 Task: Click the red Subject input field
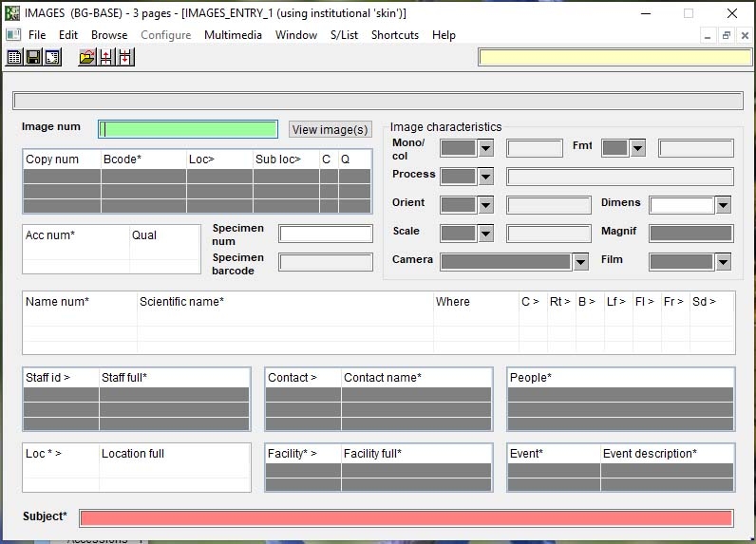406,517
